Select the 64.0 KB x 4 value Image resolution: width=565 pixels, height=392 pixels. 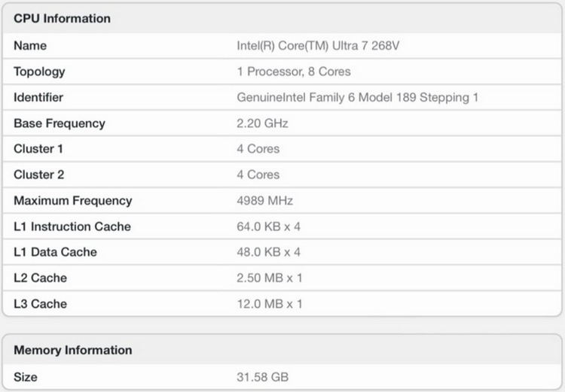click(269, 226)
